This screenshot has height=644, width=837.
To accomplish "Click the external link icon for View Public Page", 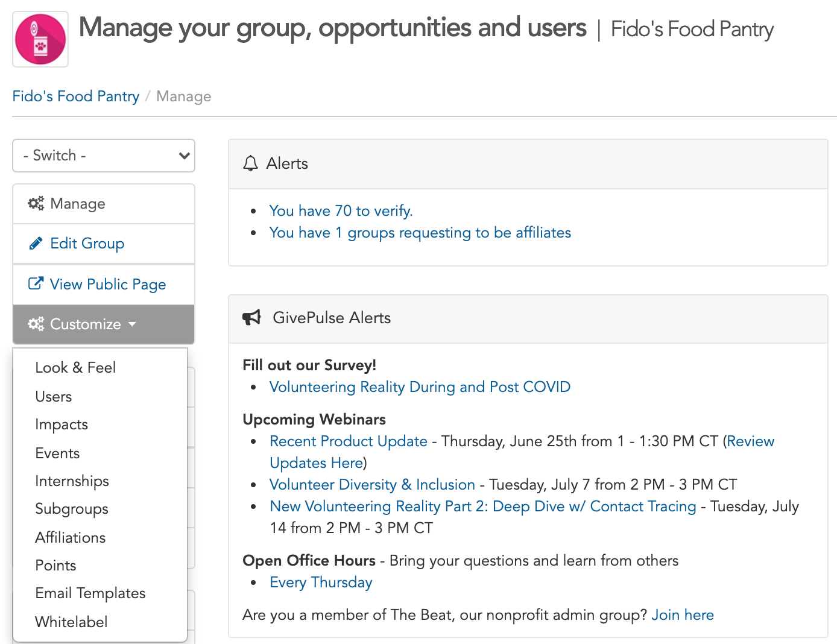I will click(36, 283).
